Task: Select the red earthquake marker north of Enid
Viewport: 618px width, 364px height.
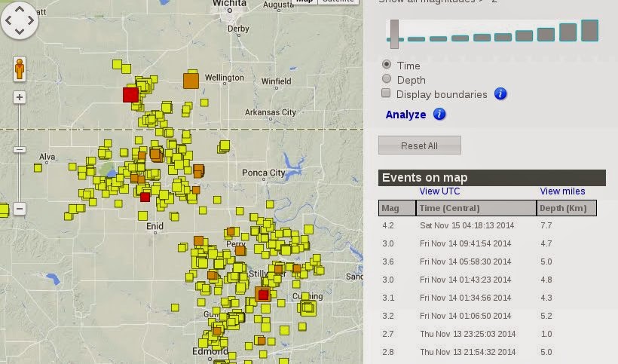Action: 145,197
